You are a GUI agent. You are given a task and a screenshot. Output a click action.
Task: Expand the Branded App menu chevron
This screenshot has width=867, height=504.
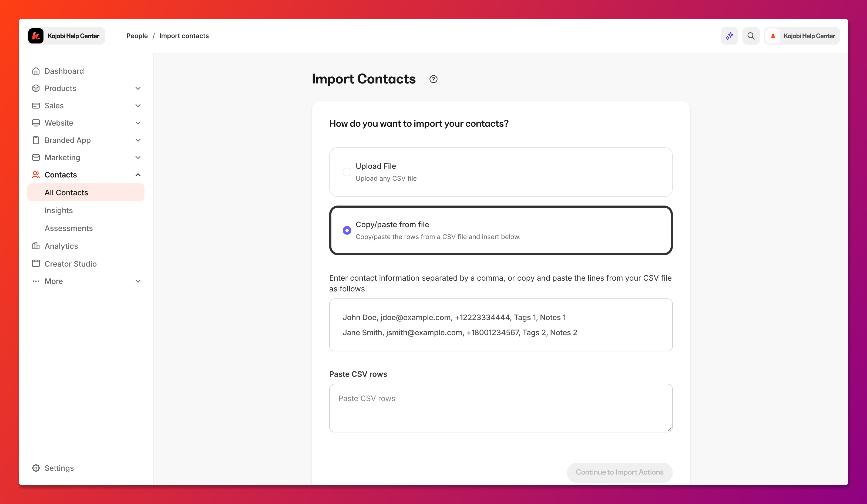pyautogui.click(x=138, y=140)
